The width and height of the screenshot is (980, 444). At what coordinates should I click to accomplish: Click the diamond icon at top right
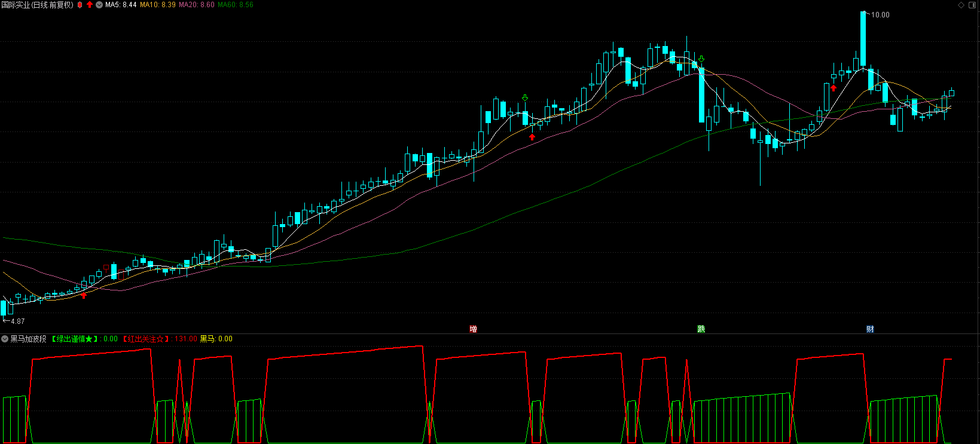(x=961, y=5)
